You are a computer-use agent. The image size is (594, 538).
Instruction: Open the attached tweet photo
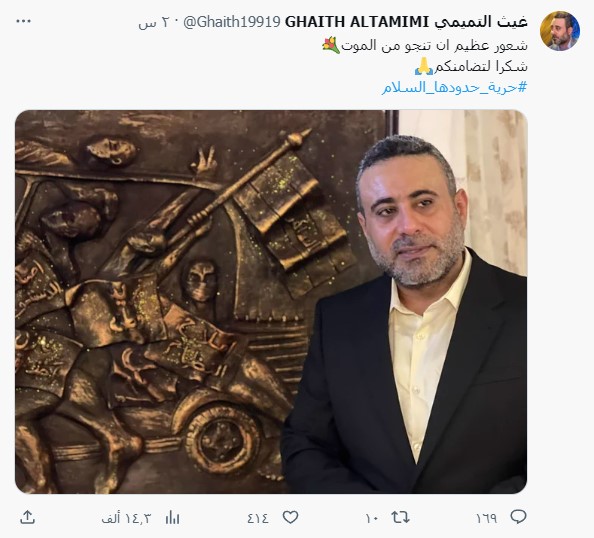click(271, 302)
